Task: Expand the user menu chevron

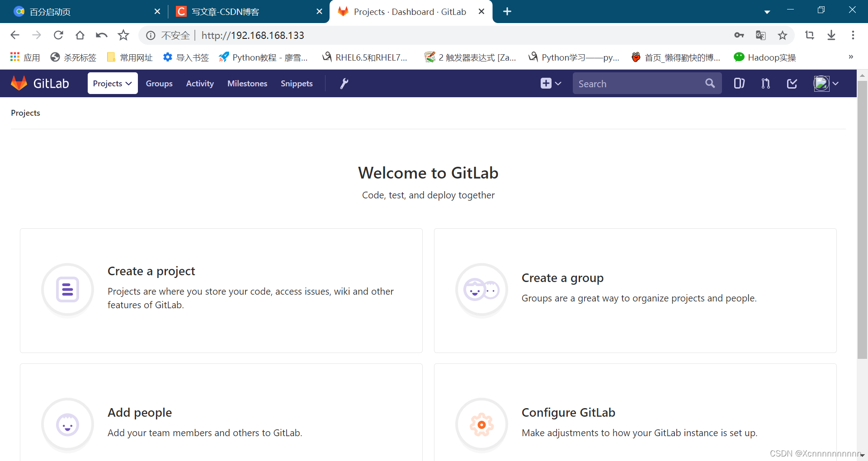Action: pyautogui.click(x=835, y=84)
